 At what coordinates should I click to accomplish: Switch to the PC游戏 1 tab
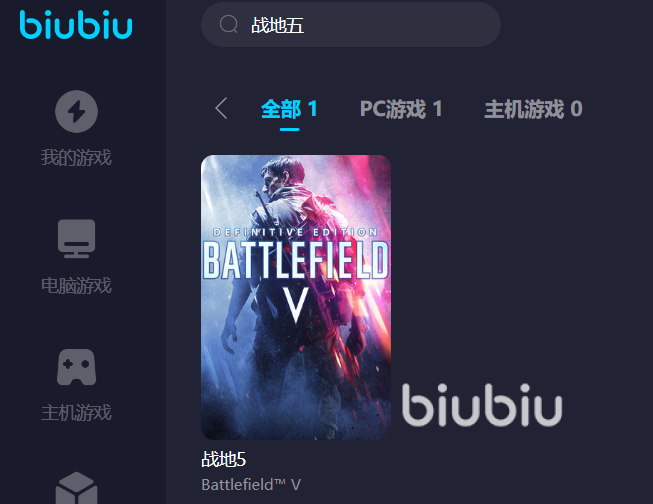click(401, 109)
